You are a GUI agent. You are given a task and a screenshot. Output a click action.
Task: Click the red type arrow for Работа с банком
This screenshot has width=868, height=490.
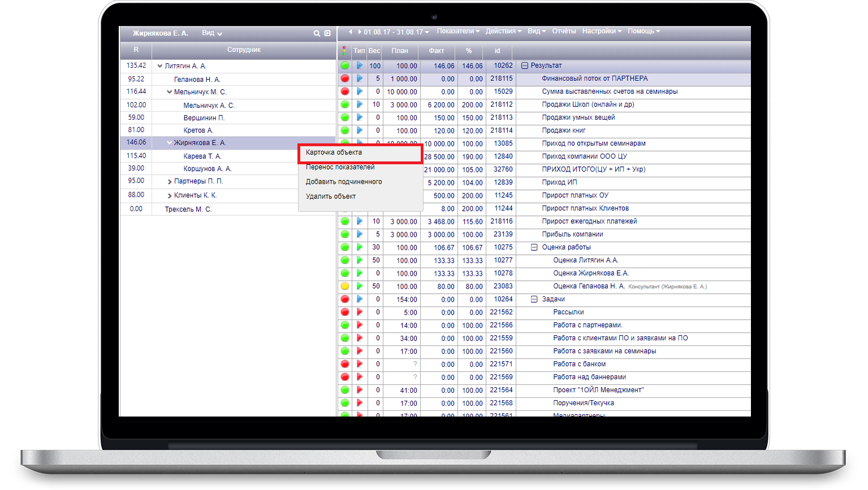(x=359, y=364)
